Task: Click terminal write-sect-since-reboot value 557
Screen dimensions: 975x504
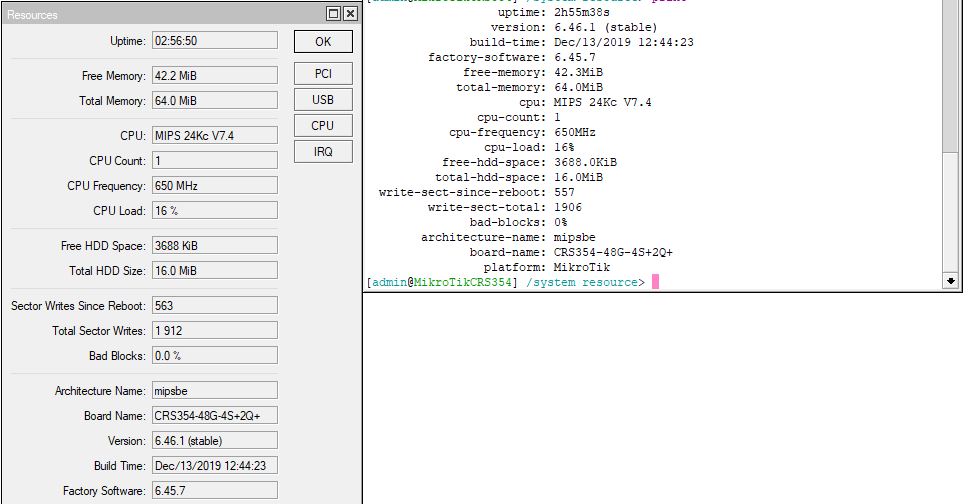Action: point(564,192)
